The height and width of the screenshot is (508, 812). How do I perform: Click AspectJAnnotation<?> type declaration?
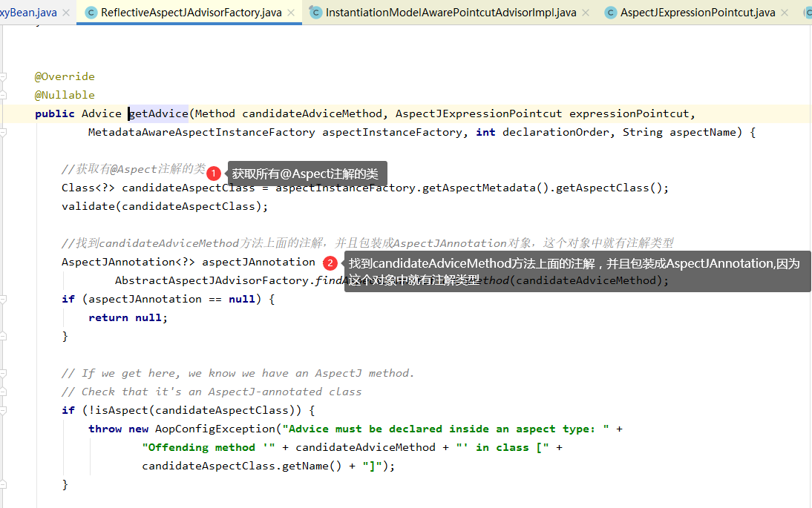coord(128,263)
